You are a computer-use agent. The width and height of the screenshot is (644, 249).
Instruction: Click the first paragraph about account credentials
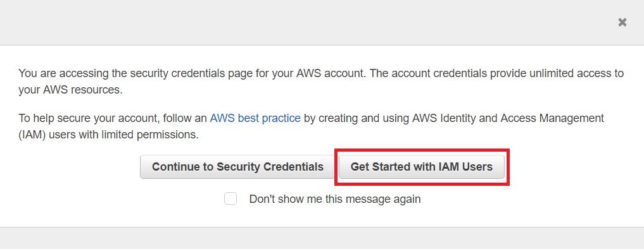321,82
